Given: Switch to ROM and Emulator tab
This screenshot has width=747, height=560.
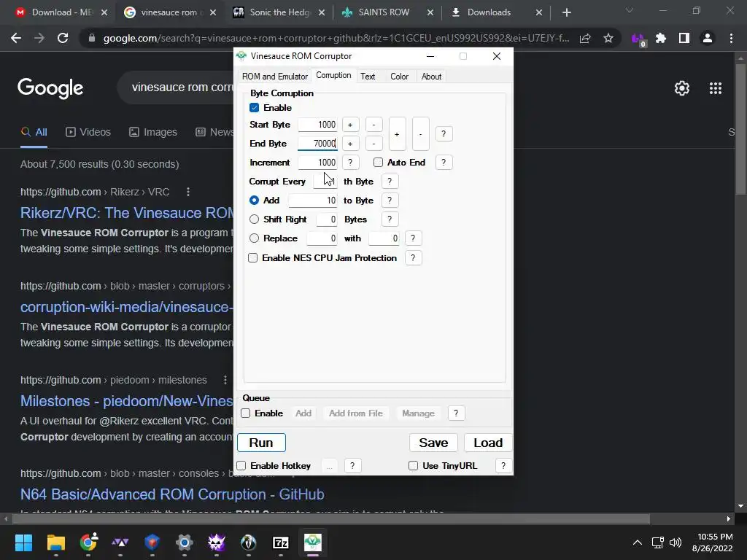Looking at the screenshot, I should coord(275,76).
